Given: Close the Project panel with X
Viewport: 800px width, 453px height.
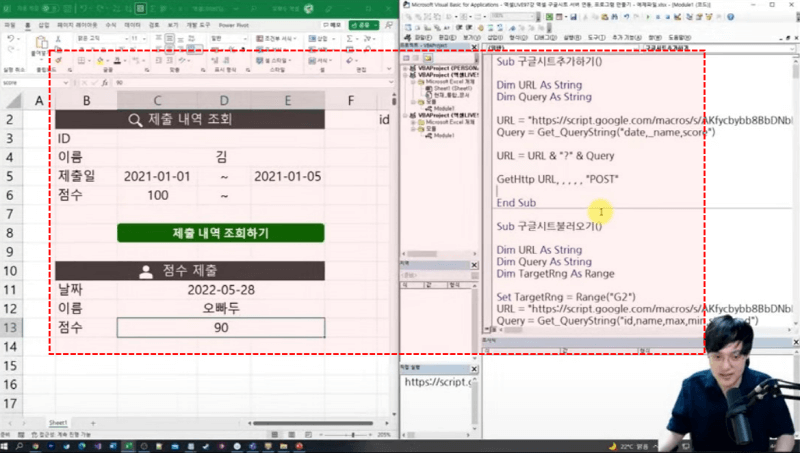Looking at the screenshot, I should pyautogui.click(x=474, y=47).
